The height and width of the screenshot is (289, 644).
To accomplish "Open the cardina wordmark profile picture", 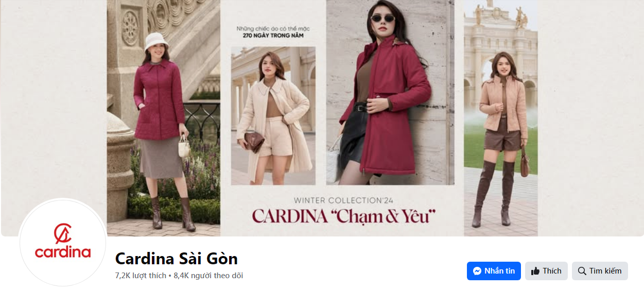I will point(63,243).
